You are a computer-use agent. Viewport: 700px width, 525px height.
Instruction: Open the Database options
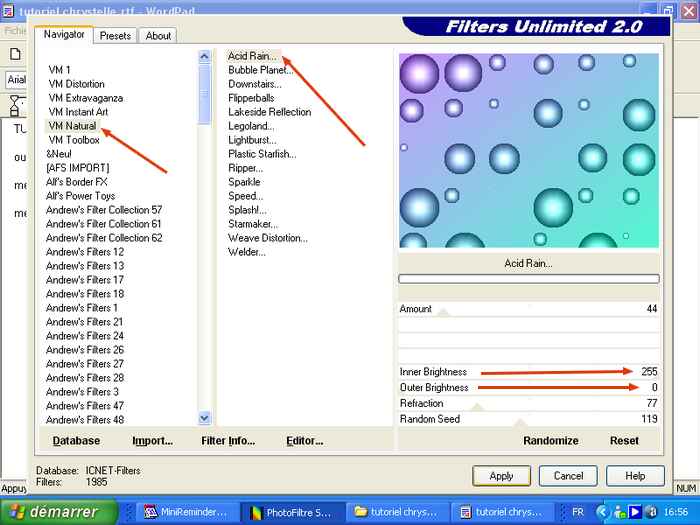[76, 441]
